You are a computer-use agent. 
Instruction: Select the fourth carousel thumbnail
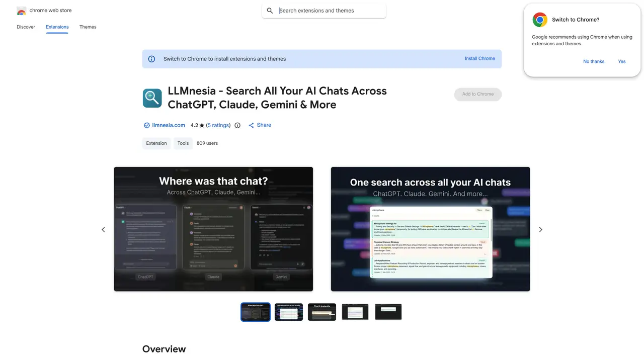pos(355,312)
